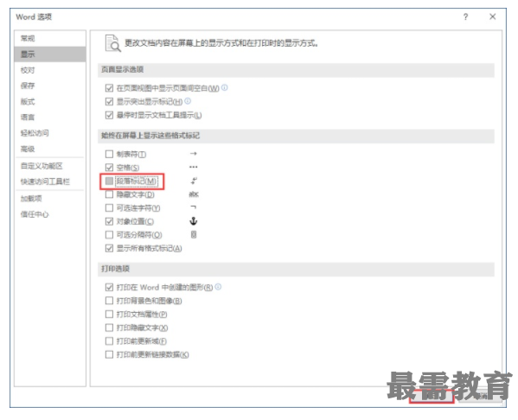Click the abc hidden text symbol

pos(194,194)
